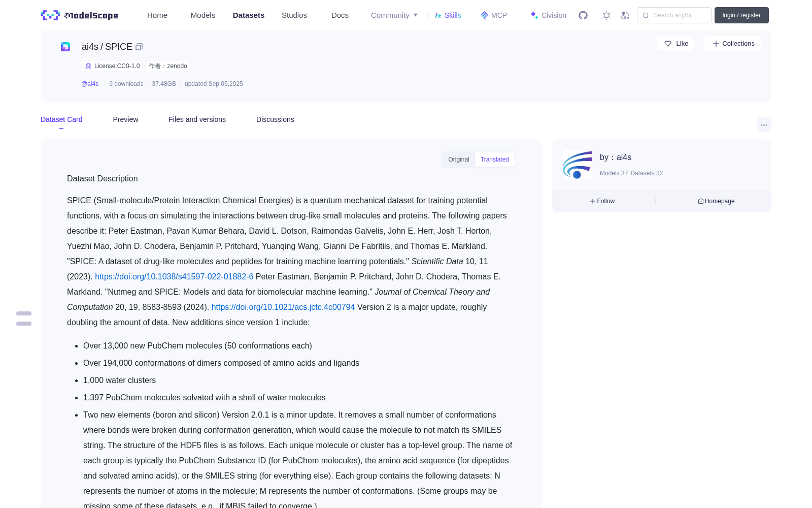
Task: Open the MCP nav link
Action: pyautogui.click(x=493, y=15)
